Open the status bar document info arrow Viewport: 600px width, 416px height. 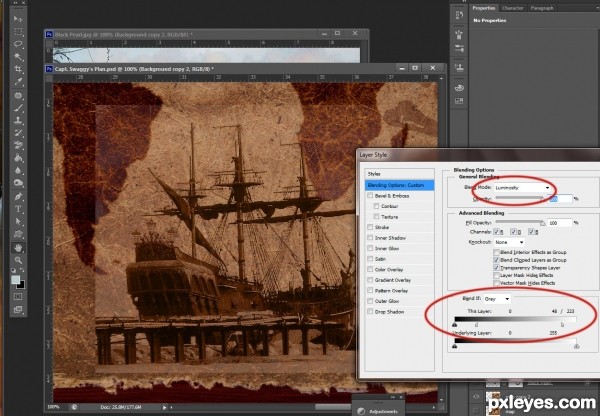coord(164,408)
